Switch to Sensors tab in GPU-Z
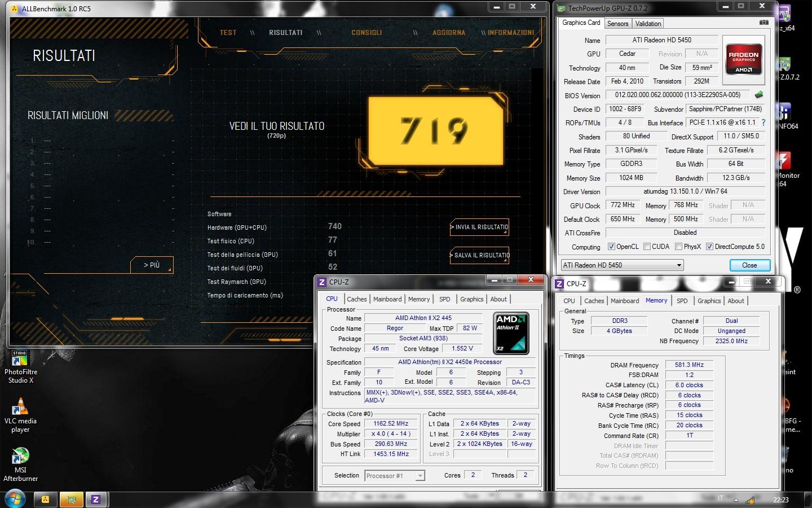This screenshot has height=508, width=812. tap(617, 24)
